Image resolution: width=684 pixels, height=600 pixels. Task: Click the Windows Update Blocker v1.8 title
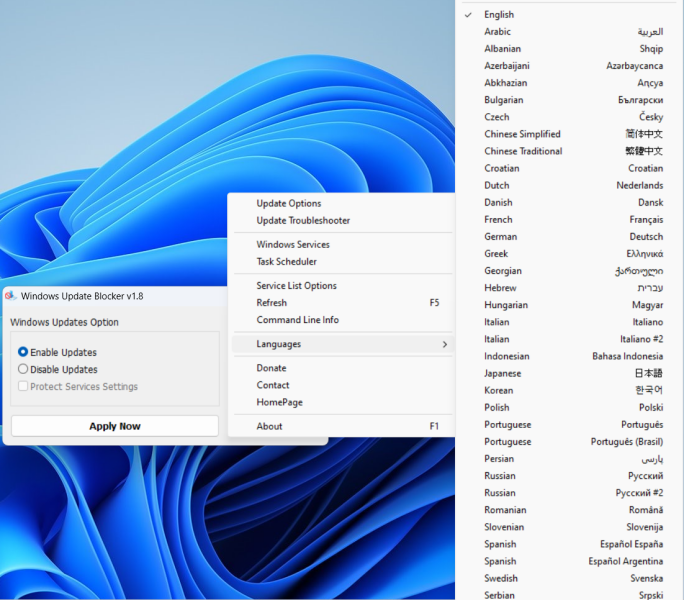tap(82, 296)
